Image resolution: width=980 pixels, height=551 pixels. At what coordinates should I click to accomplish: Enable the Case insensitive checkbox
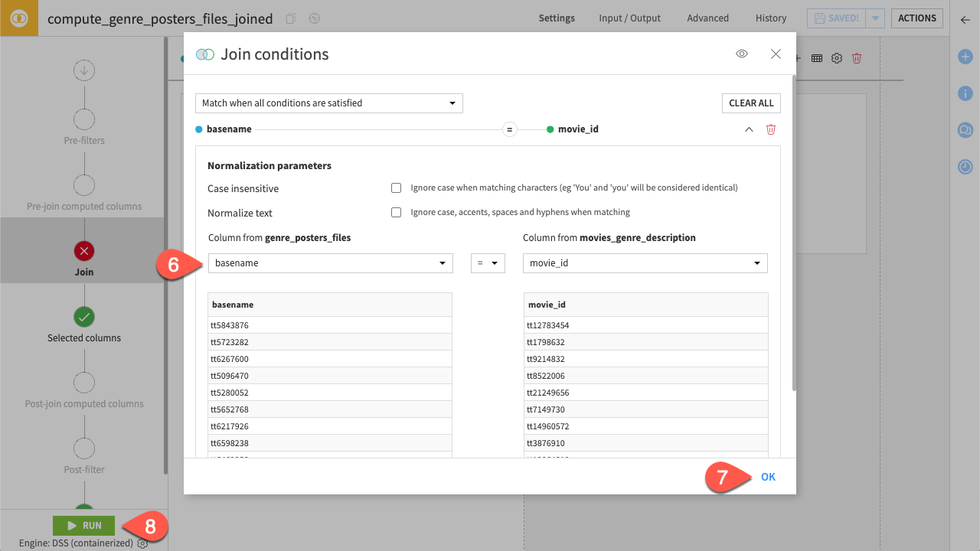click(x=396, y=188)
